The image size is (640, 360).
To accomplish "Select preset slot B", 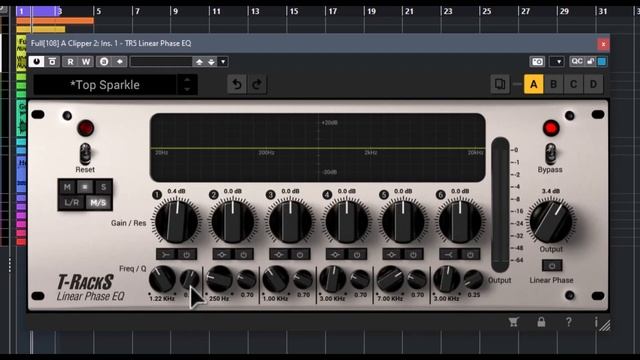I will click(553, 84).
